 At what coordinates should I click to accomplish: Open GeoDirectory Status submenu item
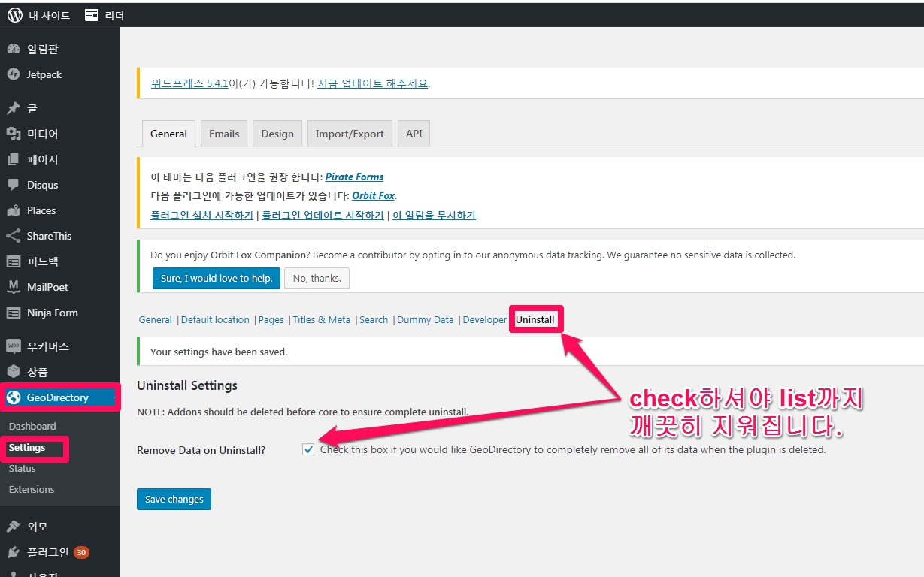tap(23, 468)
